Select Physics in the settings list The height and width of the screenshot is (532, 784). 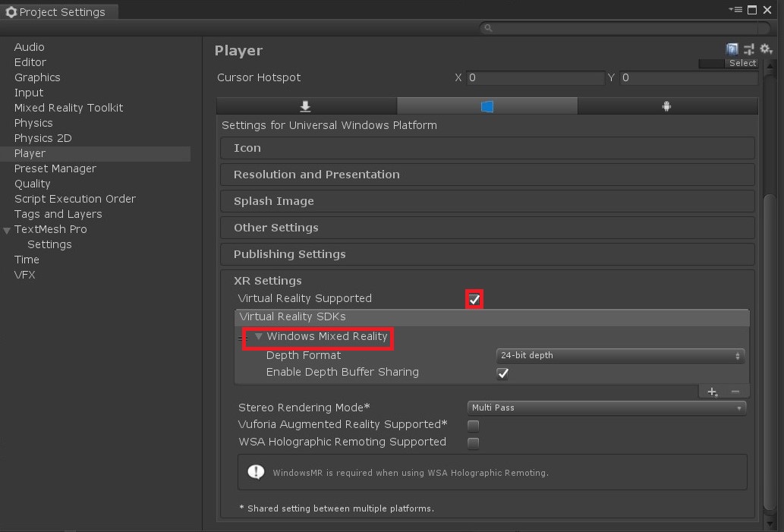pos(33,123)
